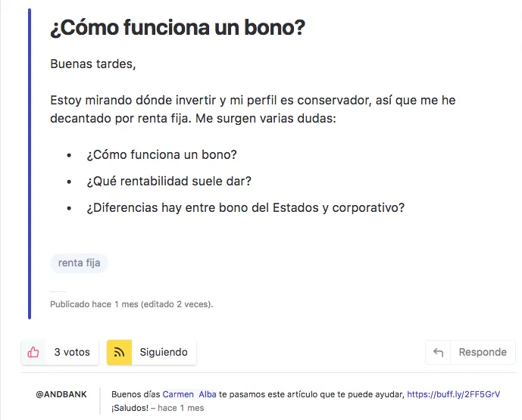Open the @ANDBANK commenter profile
This screenshot has height=420, width=522.
coord(61,394)
